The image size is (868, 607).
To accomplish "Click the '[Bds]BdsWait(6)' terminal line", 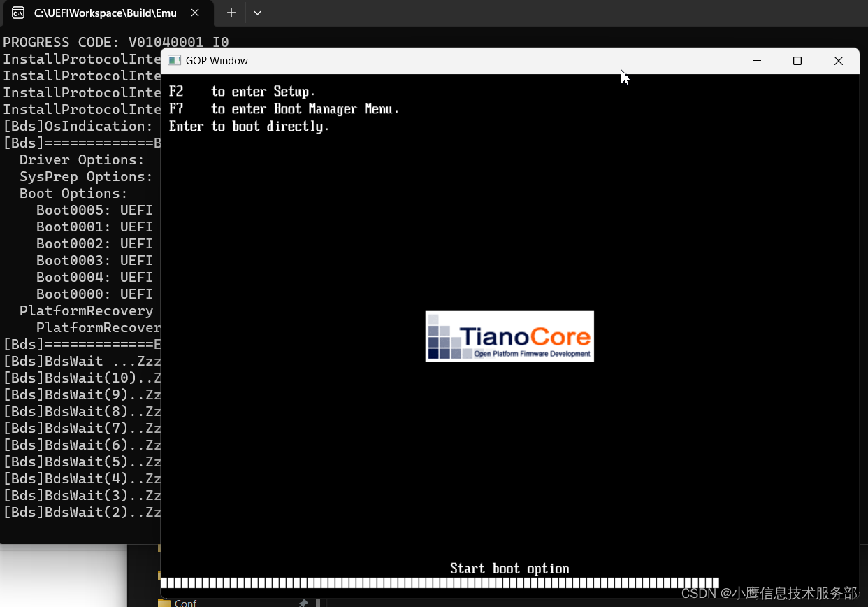I will [82, 445].
